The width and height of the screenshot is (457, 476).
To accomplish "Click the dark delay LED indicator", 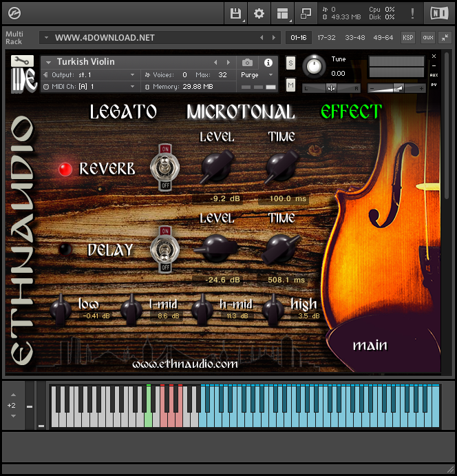I will click(65, 249).
